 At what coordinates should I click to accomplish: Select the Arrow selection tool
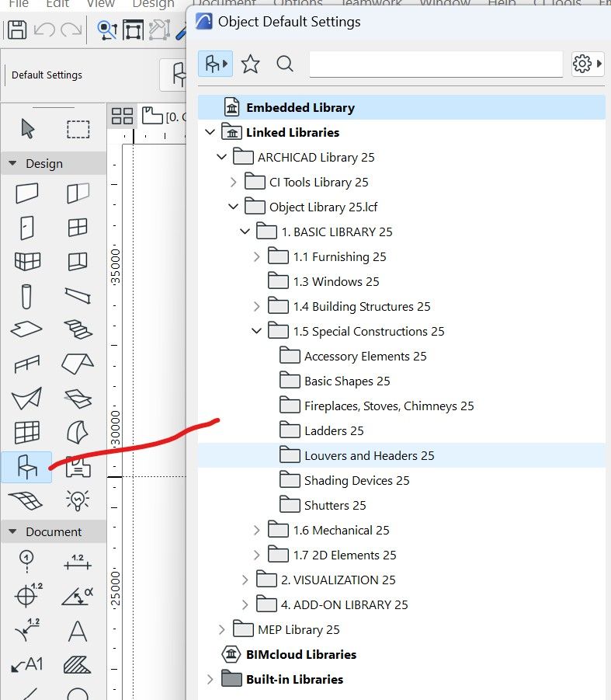28,129
